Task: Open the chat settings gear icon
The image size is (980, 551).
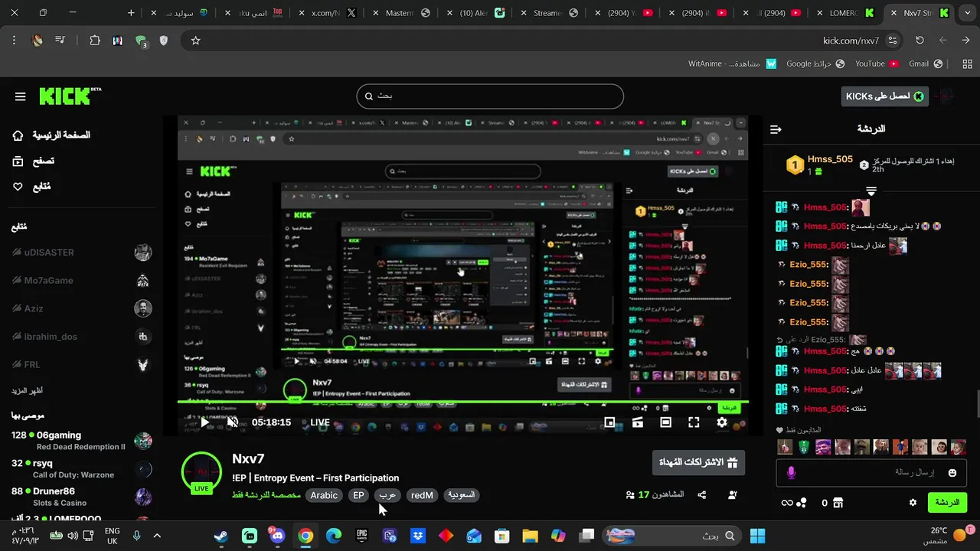Action: (x=913, y=503)
